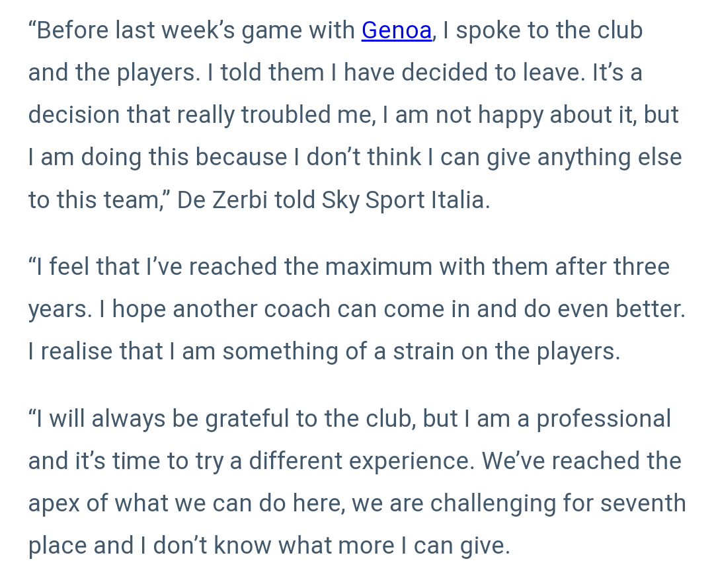Click the phrase 'reached the maximum'
Screen dimensions: 714x588
(x=311, y=267)
